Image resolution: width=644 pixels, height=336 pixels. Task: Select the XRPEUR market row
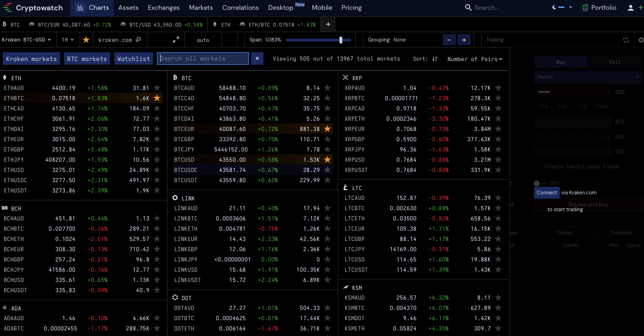click(x=424, y=129)
